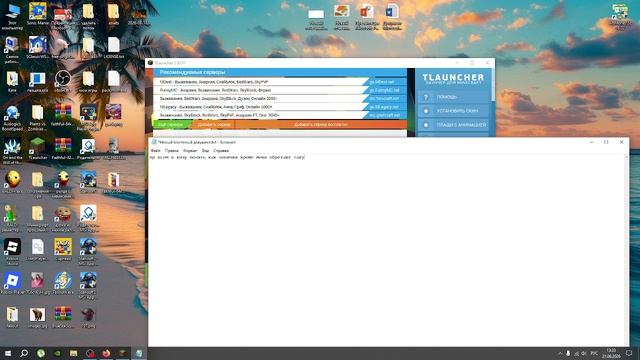Screen dimensions: 640x360
Task: Open the OBS Studio desktop shortcut
Action: click(x=63, y=81)
